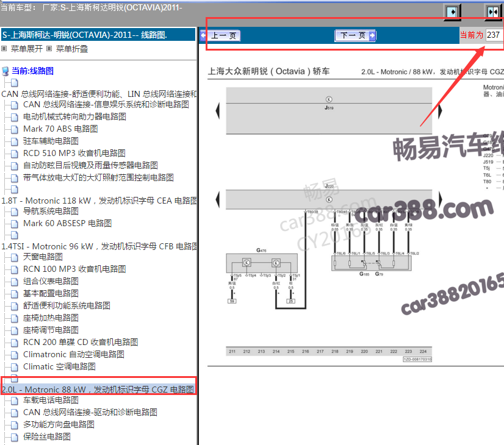Click the page icon beside RCD 510 MP3 收音机电路图
This screenshot has height=445, width=504.
(15, 154)
